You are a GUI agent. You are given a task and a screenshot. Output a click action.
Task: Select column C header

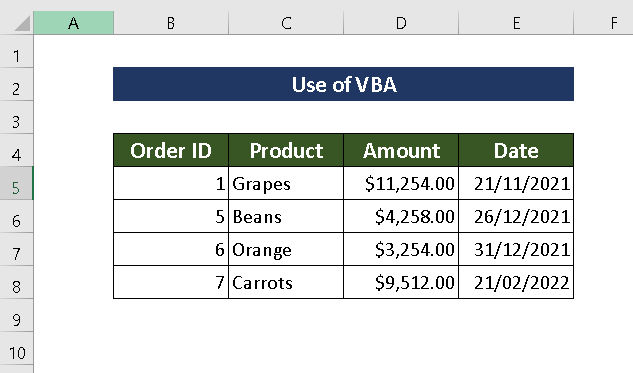(286, 23)
